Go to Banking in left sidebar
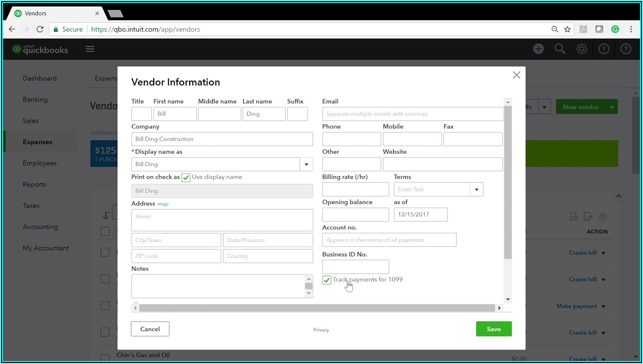The height and width of the screenshot is (364, 643). (35, 99)
